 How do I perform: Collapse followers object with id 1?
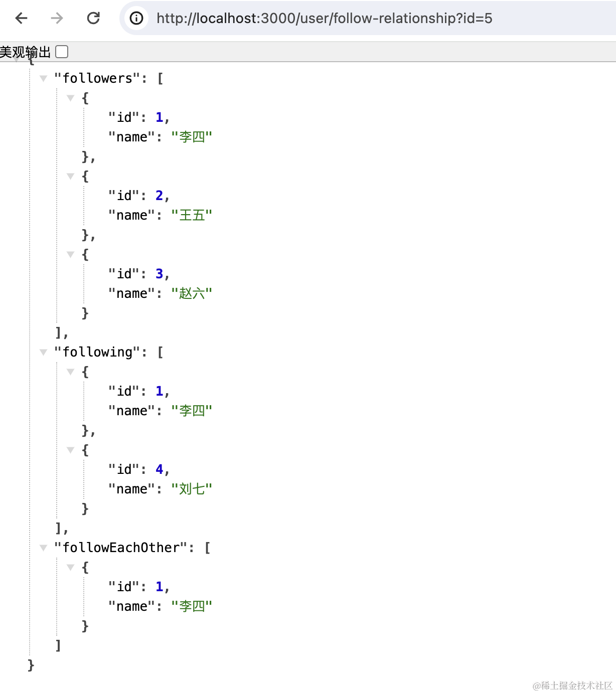click(x=71, y=98)
